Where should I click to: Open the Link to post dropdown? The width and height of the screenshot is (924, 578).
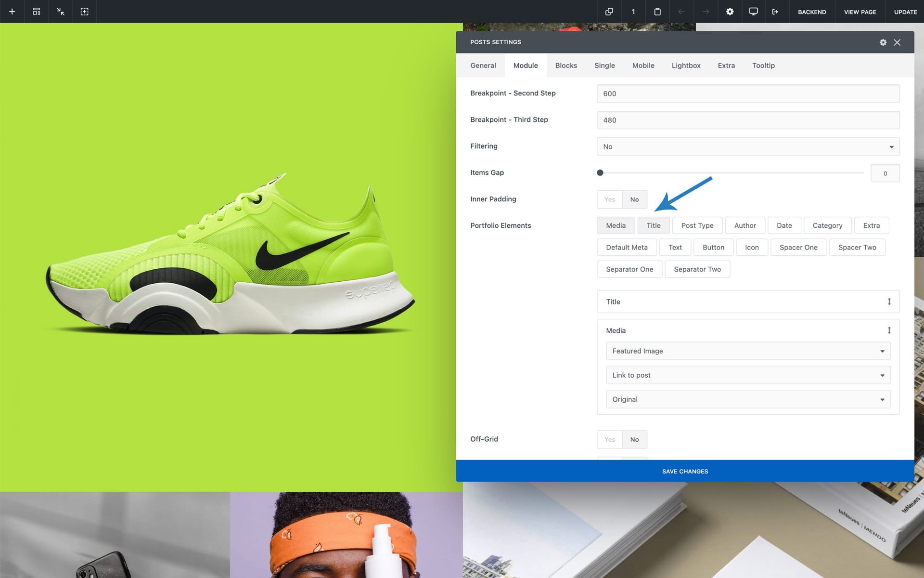(x=748, y=375)
